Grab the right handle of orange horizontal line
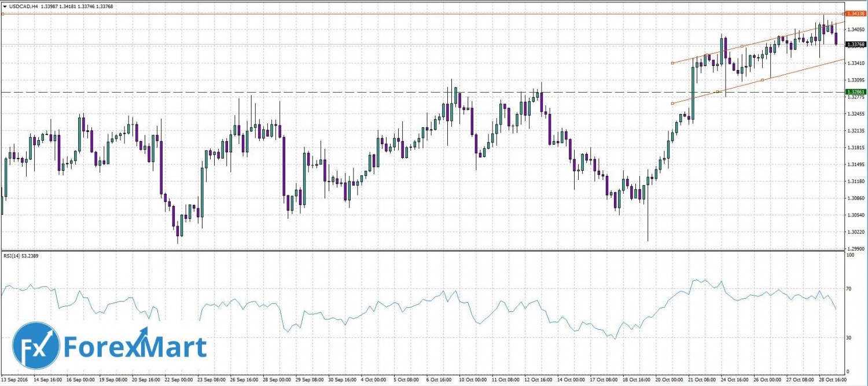 [842, 13]
